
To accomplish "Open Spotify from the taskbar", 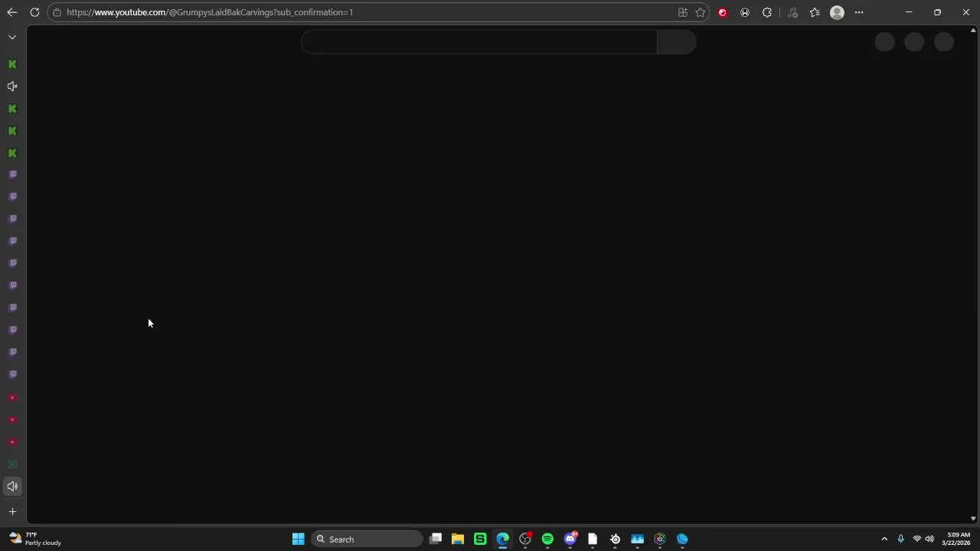I will click(x=547, y=540).
